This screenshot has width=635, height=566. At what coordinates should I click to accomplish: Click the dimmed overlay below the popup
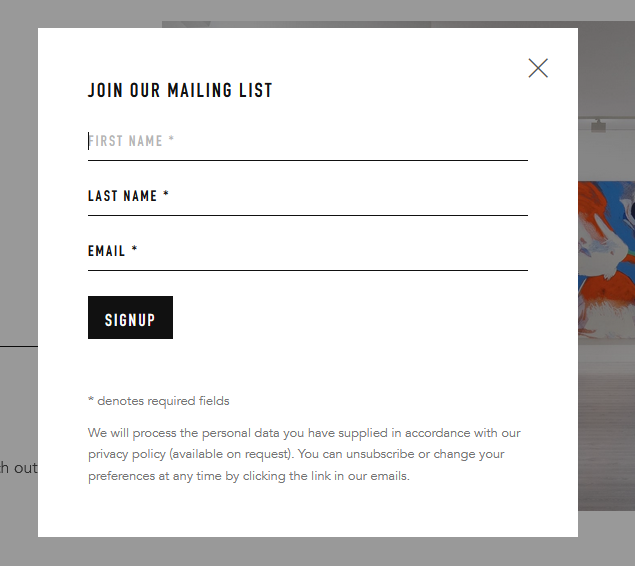point(300,552)
